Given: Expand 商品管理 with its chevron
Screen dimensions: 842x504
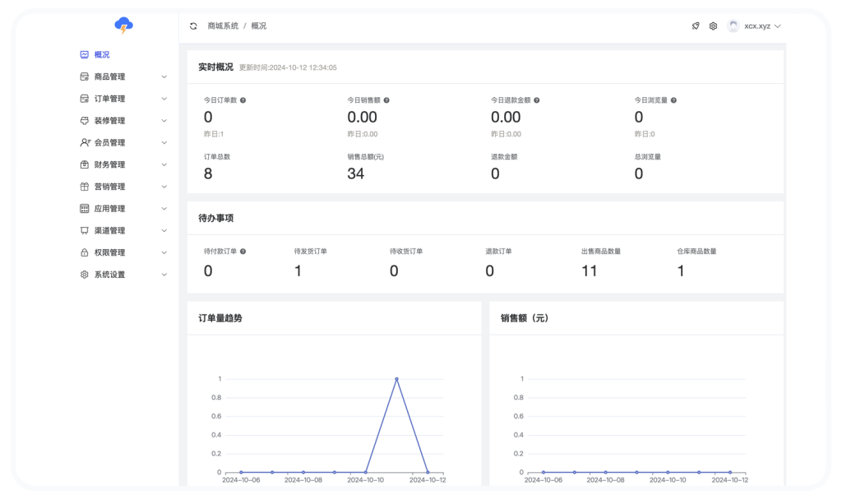Looking at the screenshot, I should tap(164, 76).
